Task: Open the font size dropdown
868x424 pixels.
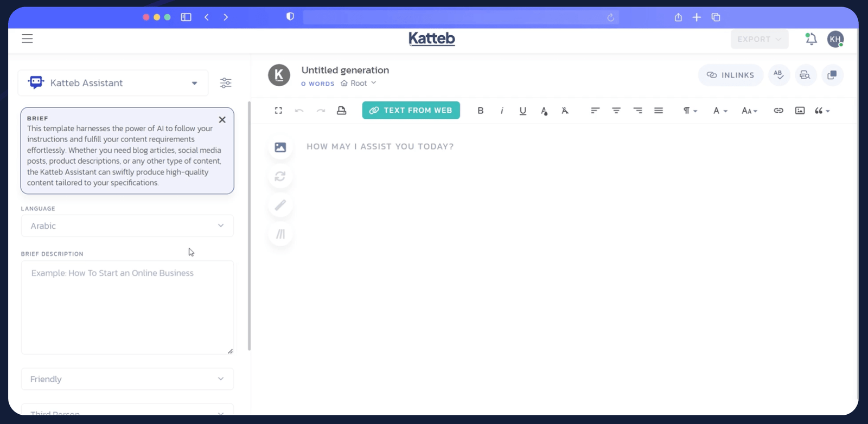Action: 749,111
